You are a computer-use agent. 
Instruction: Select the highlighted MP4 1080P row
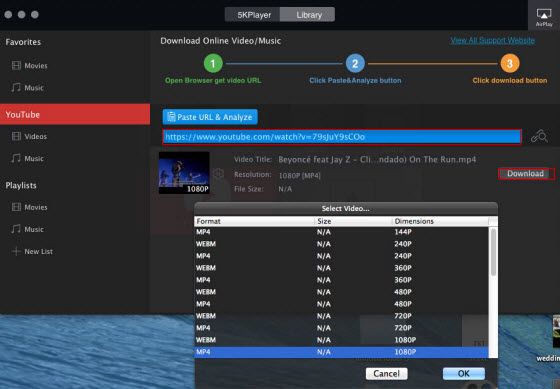[341, 352]
